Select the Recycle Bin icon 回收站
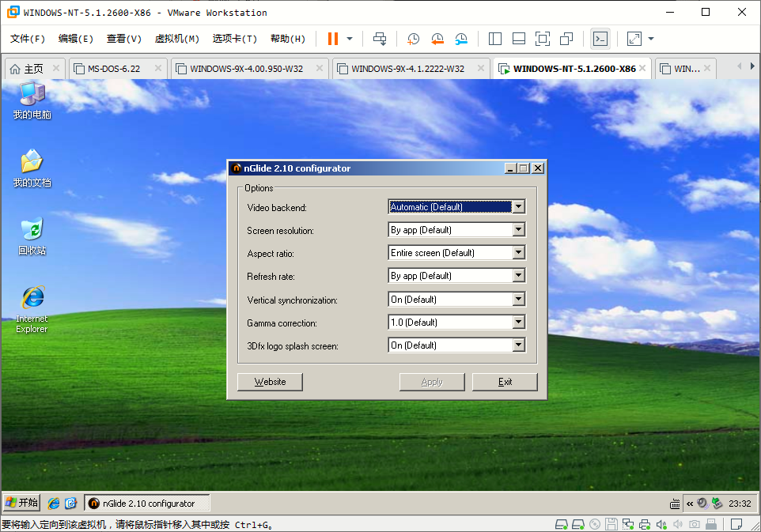Image resolution: width=761 pixels, height=532 pixels. pos(32,236)
